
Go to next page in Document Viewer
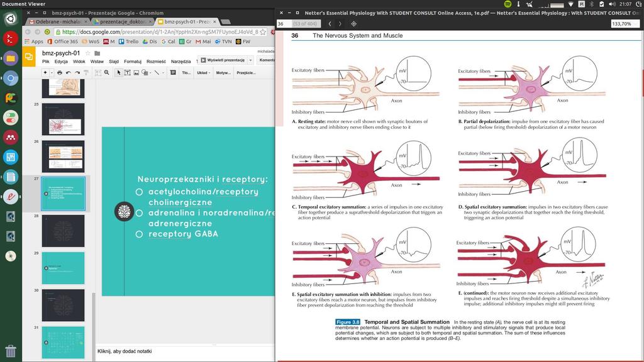coord(340,24)
